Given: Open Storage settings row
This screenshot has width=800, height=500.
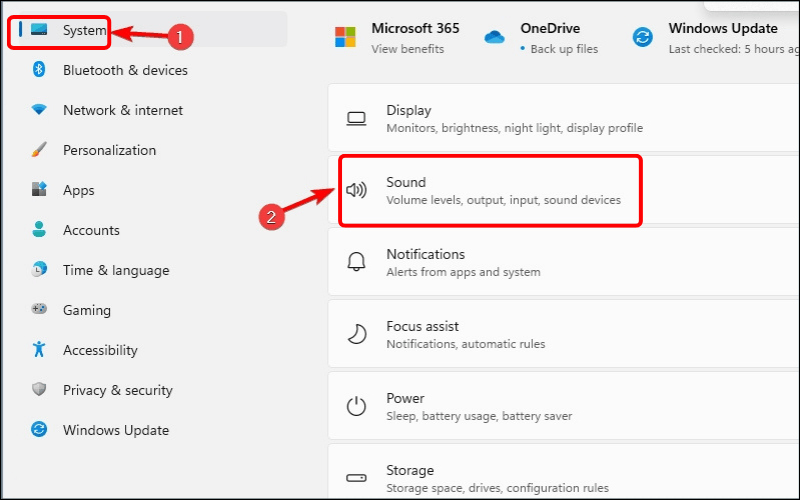Looking at the screenshot, I should 560,477.
